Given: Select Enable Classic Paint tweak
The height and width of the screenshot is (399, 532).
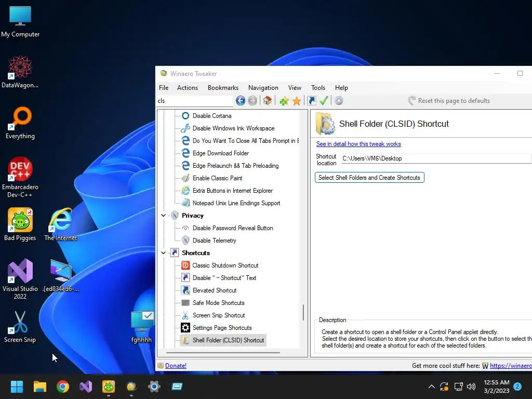Looking at the screenshot, I should pos(217,178).
